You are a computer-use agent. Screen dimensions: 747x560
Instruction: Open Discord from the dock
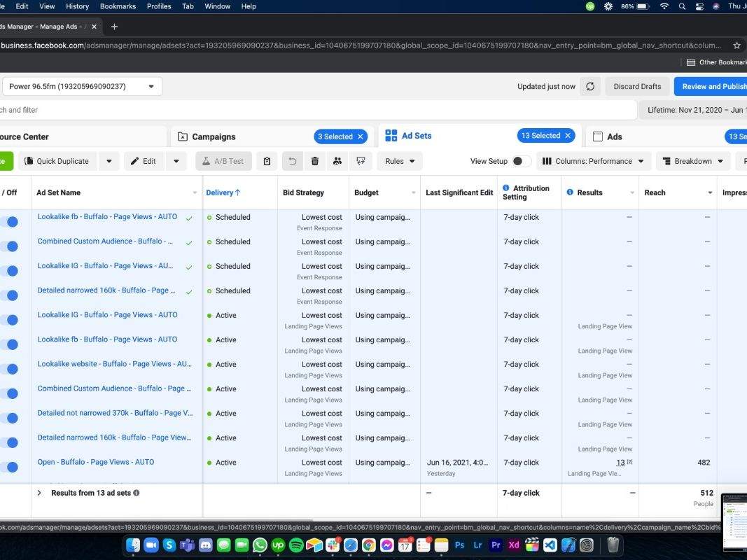tap(205, 545)
